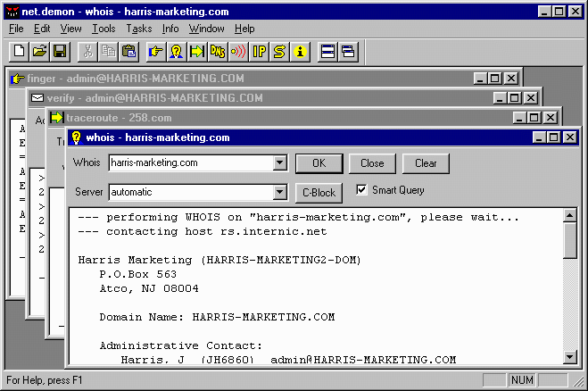
Task: Click the cascade windows toolbar icon
Action: coord(348,52)
